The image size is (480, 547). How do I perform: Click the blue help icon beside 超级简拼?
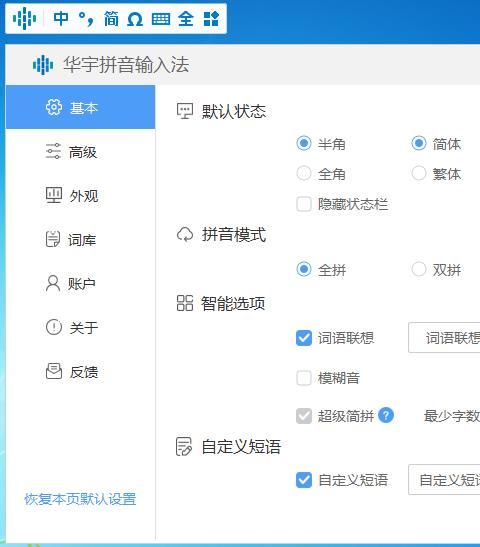point(386,415)
